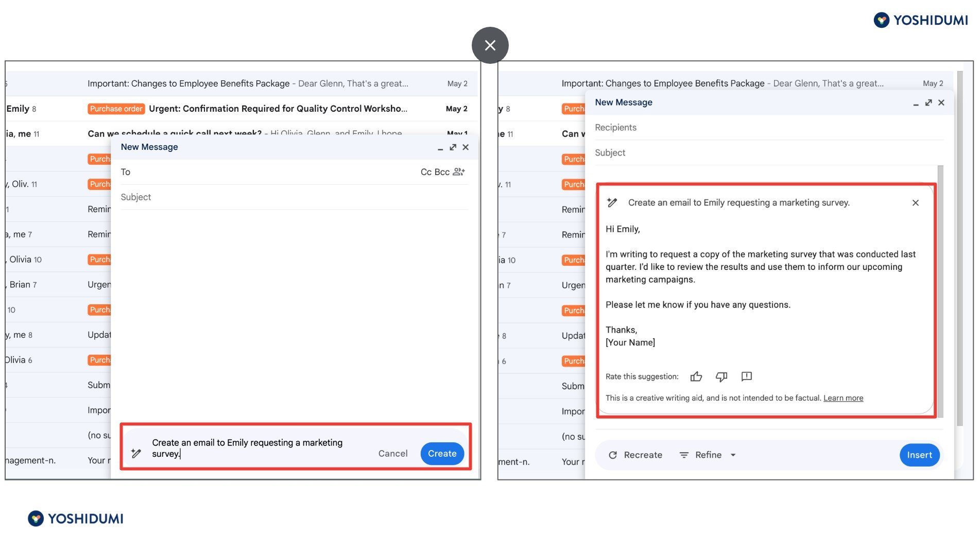Click the 'May 2' date on Urgent email row, left inbox

click(457, 109)
